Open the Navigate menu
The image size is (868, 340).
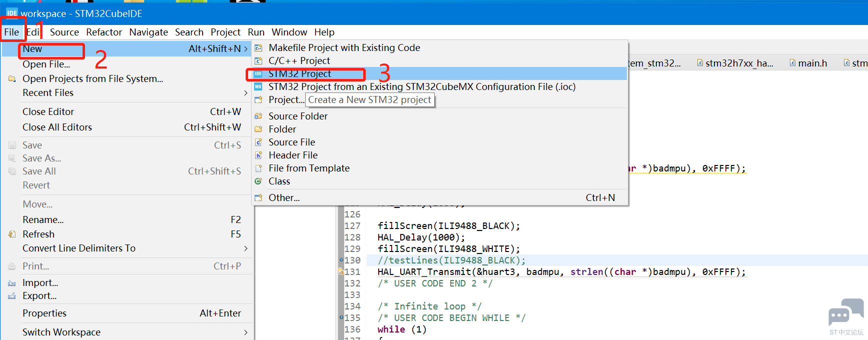[x=149, y=32]
